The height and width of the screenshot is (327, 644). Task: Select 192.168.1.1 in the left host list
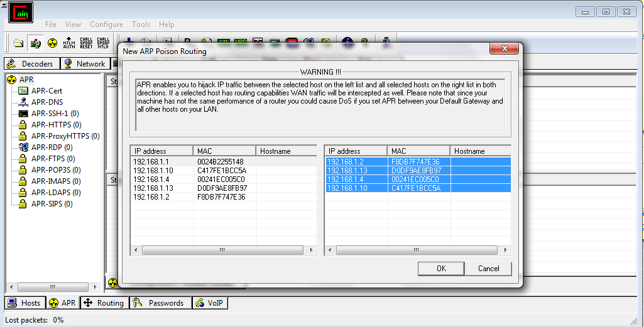click(x=224, y=162)
